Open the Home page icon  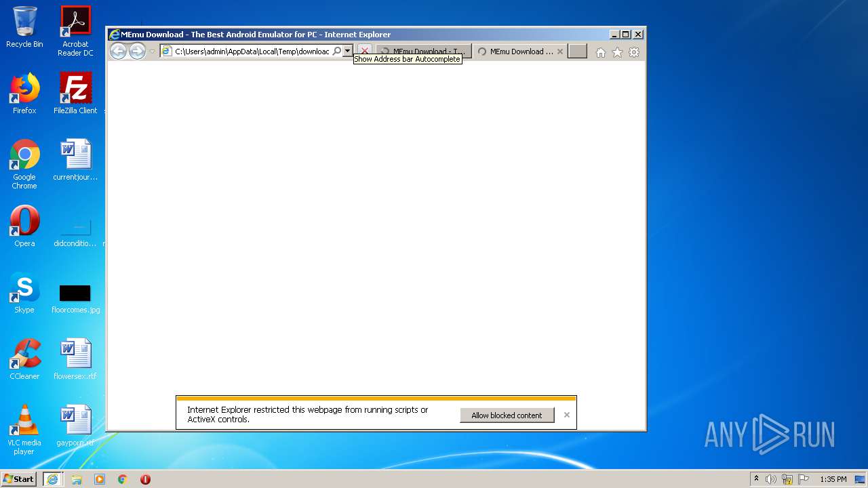pyautogui.click(x=600, y=52)
